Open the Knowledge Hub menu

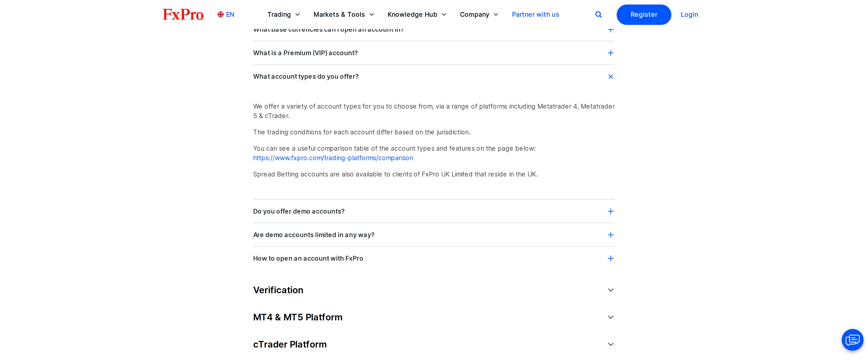click(417, 14)
